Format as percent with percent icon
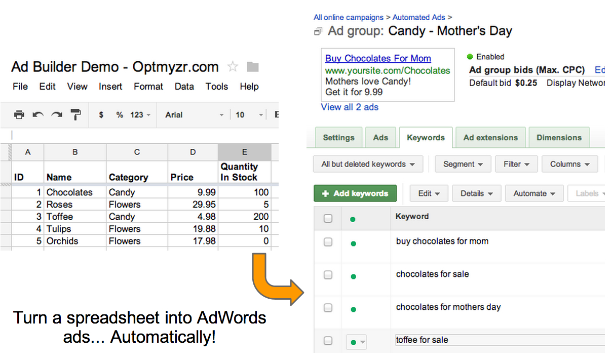Screen dimensions: 611x364 pyautogui.click(x=120, y=115)
